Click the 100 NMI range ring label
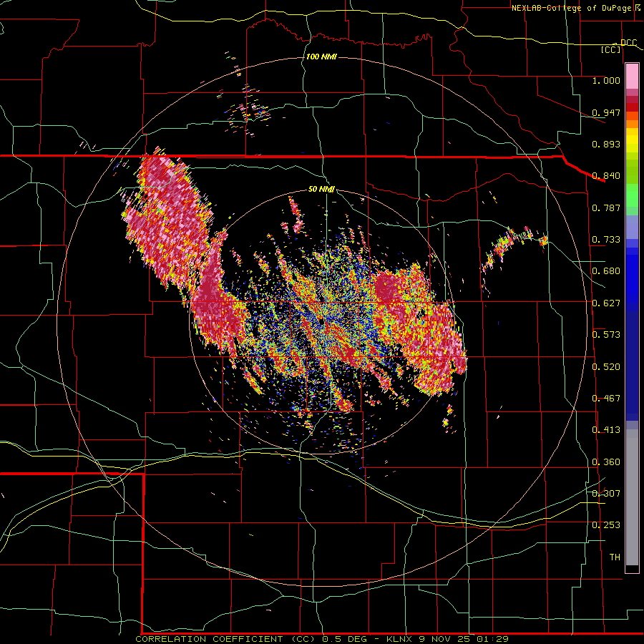This screenshot has height=644, width=644. (321, 57)
